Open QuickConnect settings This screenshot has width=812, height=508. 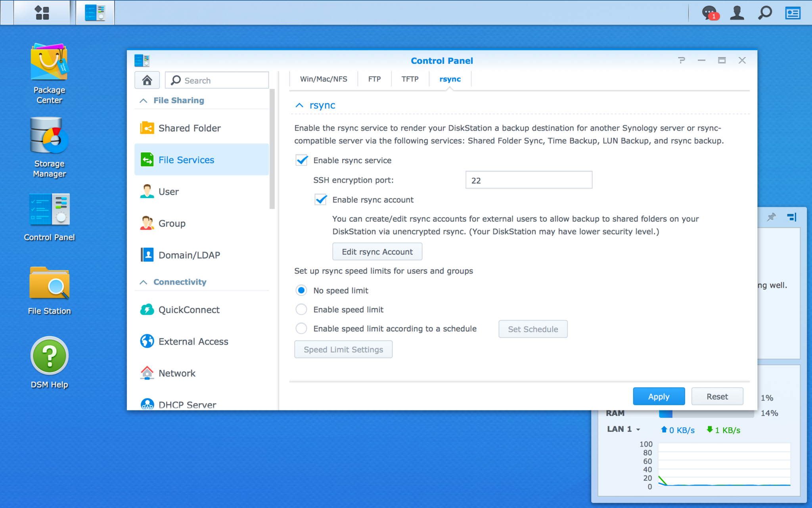(x=189, y=310)
